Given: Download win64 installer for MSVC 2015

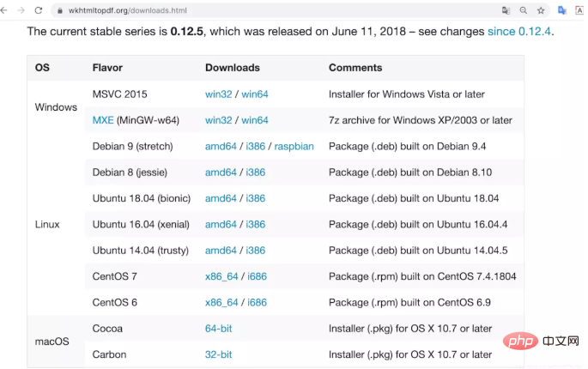Looking at the screenshot, I should point(255,94).
